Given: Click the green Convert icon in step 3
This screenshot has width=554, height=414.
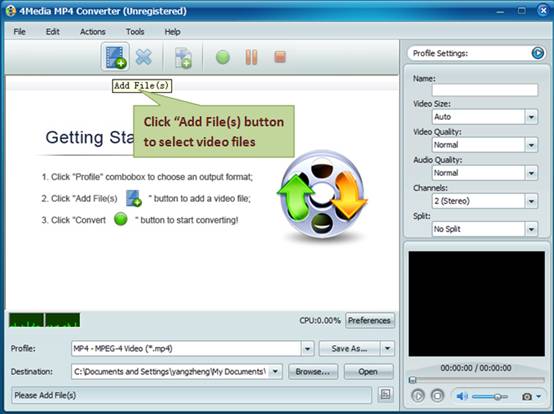Looking at the screenshot, I should click(x=120, y=219).
